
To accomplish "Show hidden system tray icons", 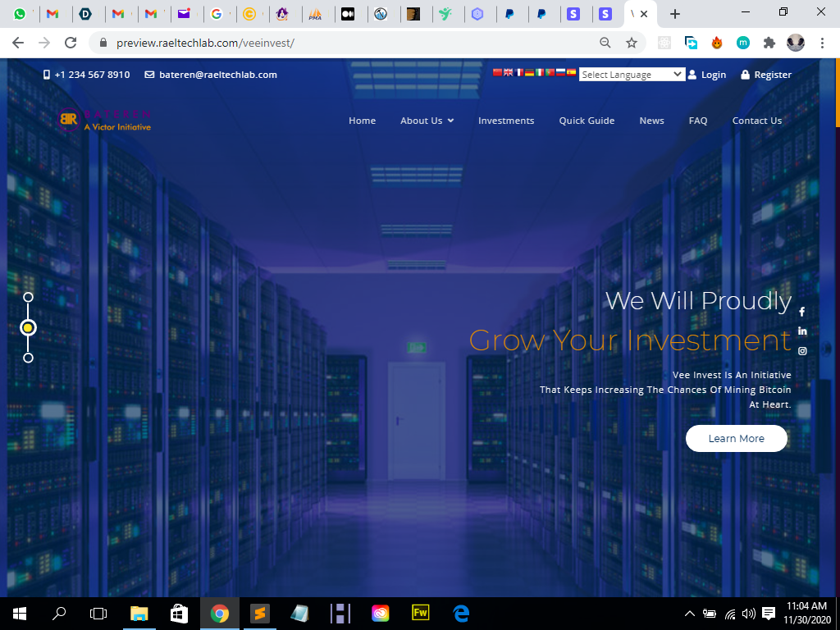I will pos(689,614).
